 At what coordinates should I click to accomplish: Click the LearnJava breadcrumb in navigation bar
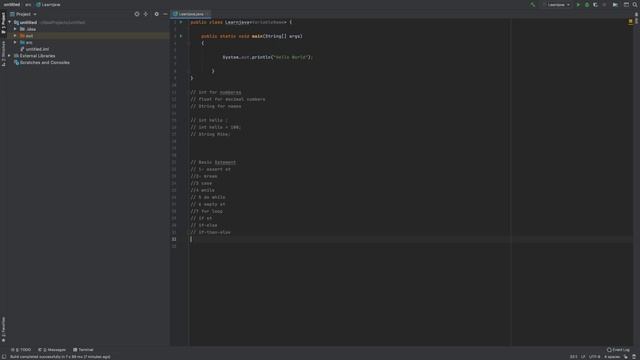pyautogui.click(x=48, y=4)
